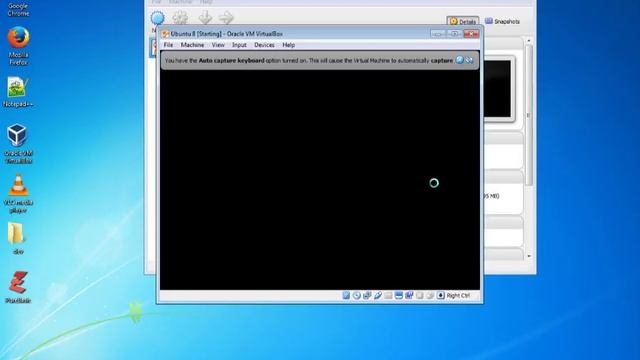Select the Details button in VirtualBox Manager
The width and height of the screenshot is (640, 360).
coord(462,21)
